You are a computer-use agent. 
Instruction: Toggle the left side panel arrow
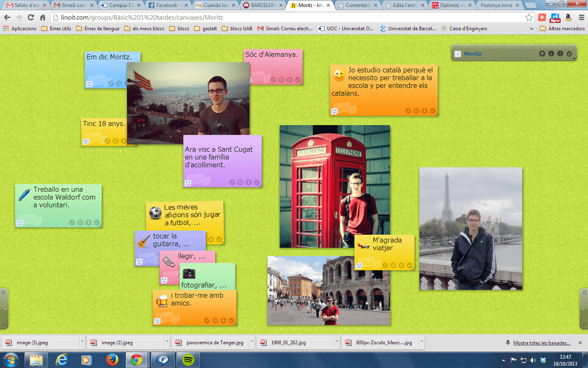tap(3, 292)
